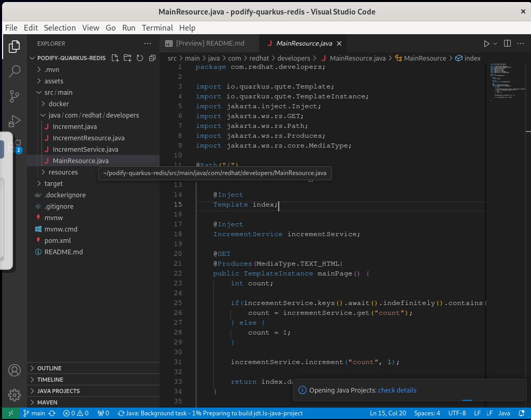
Task: Click the New File icon in Explorer
Action: point(115,58)
